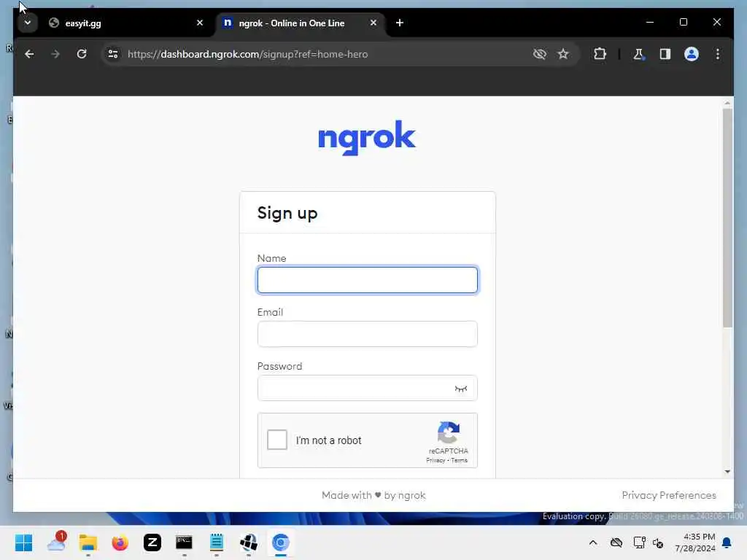The image size is (747, 560).
Task: Open the Windows Start menu
Action: point(23,542)
